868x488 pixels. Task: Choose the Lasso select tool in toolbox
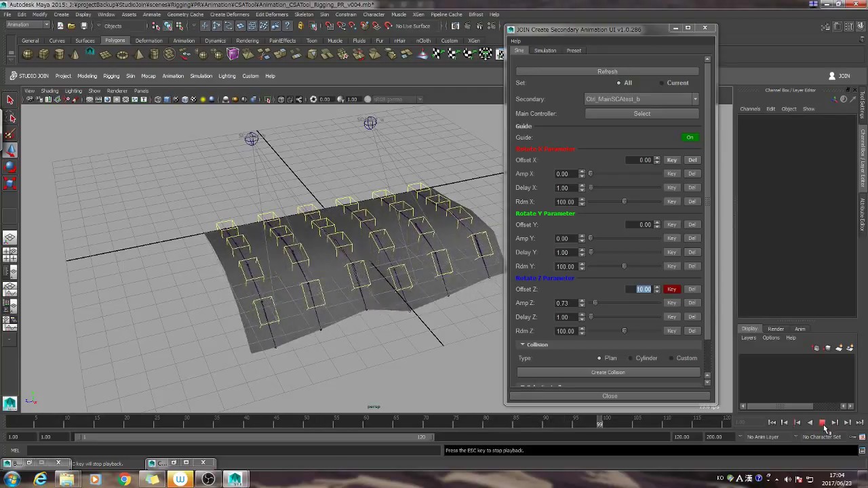click(10, 117)
